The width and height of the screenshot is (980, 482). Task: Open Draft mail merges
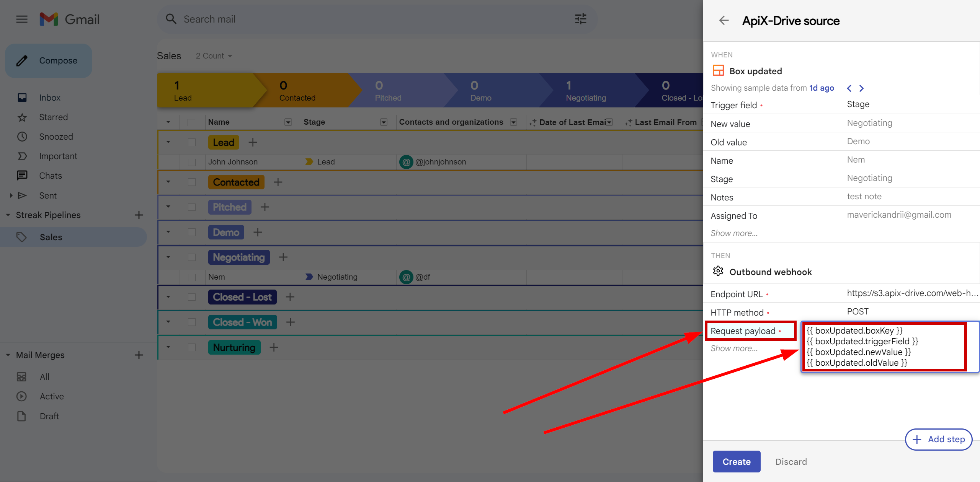click(49, 416)
